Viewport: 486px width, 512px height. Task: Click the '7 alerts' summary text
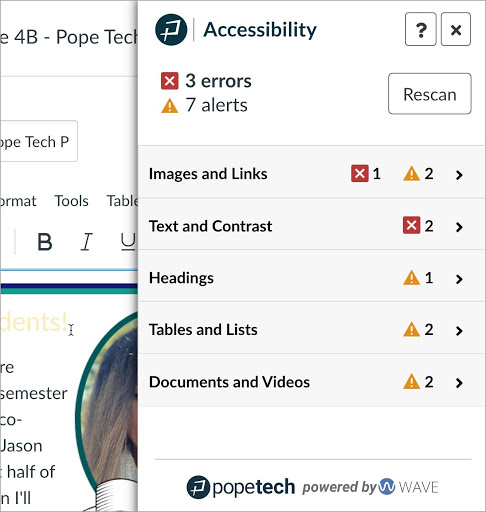216,105
